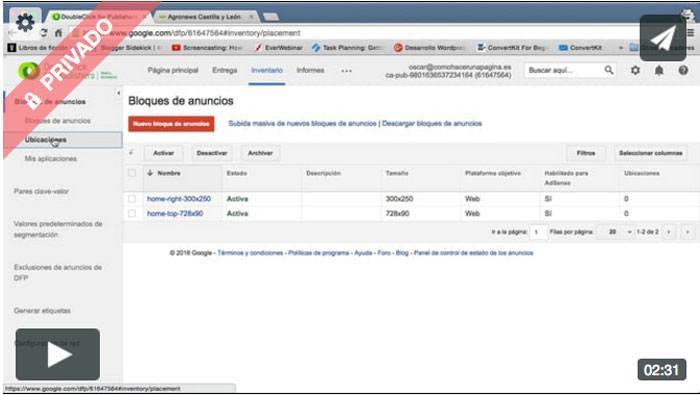Click the Desactivar button
The width and height of the screenshot is (700, 395).
click(x=212, y=153)
